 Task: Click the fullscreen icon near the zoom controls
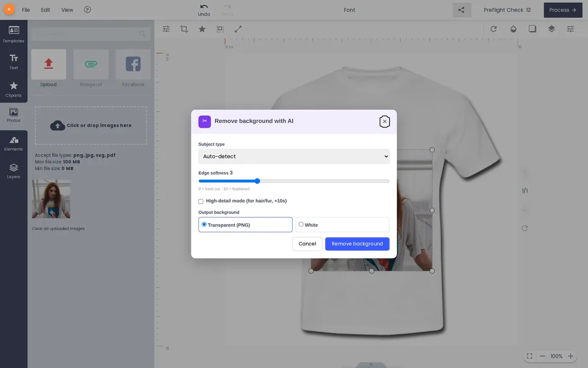click(x=530, y=356)
